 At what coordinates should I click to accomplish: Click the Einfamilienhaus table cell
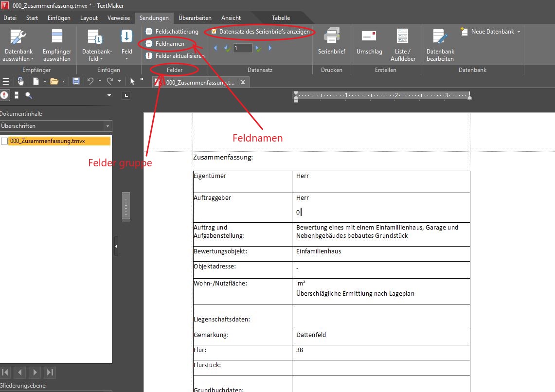point(381,254)
